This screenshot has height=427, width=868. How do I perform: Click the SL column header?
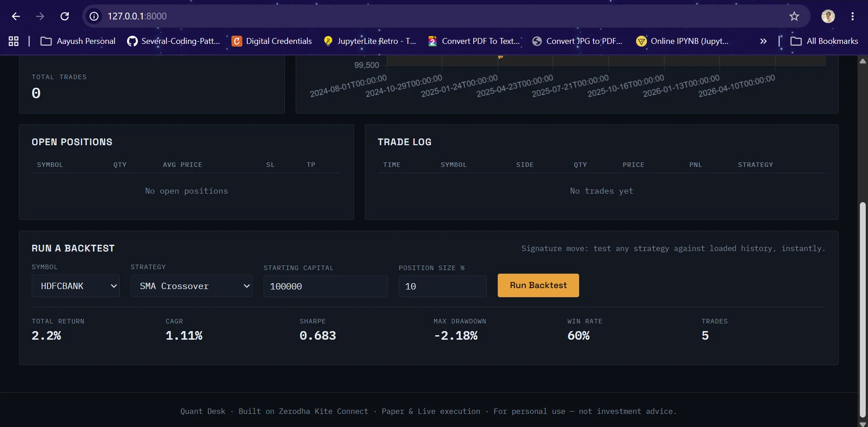pyautogui.click(x=270, y=165)
